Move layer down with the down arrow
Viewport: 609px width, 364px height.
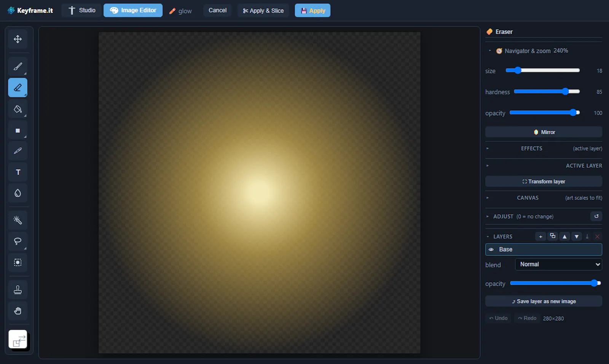(x=577, y=237)
